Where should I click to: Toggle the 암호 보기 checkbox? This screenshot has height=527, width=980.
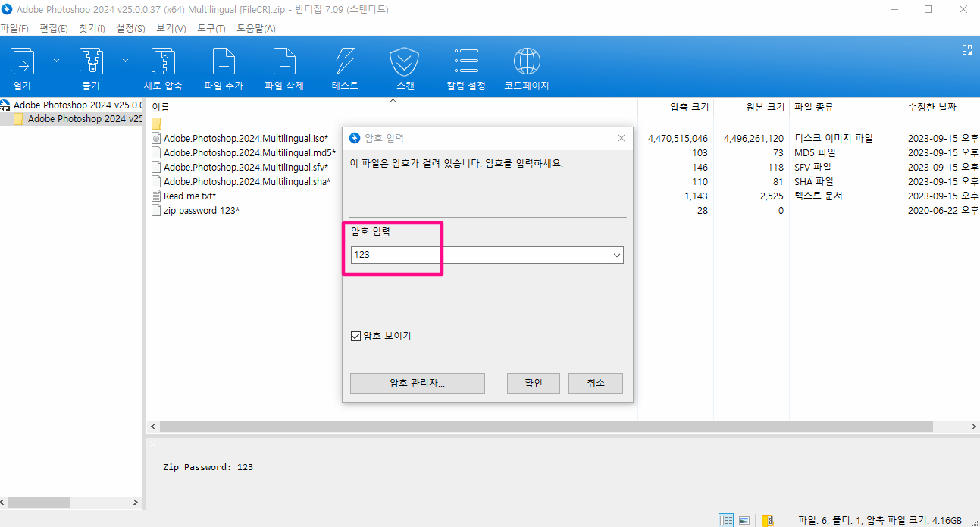[x=355, y=336]
